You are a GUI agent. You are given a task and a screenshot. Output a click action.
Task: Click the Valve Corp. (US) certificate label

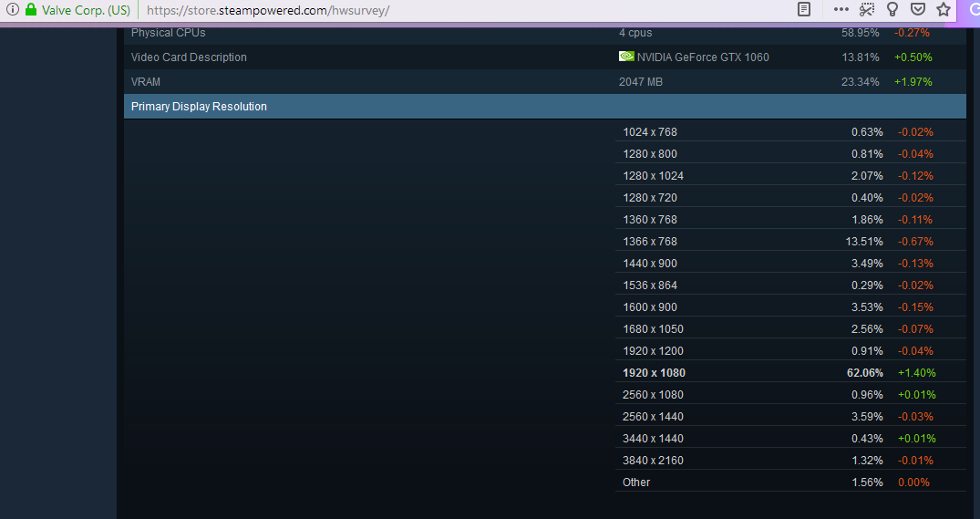(86, 10)
